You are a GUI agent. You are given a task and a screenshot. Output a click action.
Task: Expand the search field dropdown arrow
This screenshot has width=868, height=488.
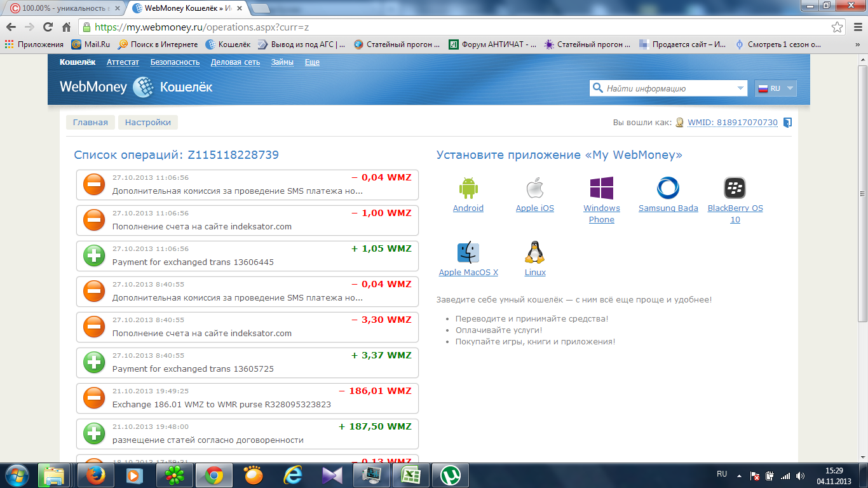pyautogui.click(x=740, y=88)
